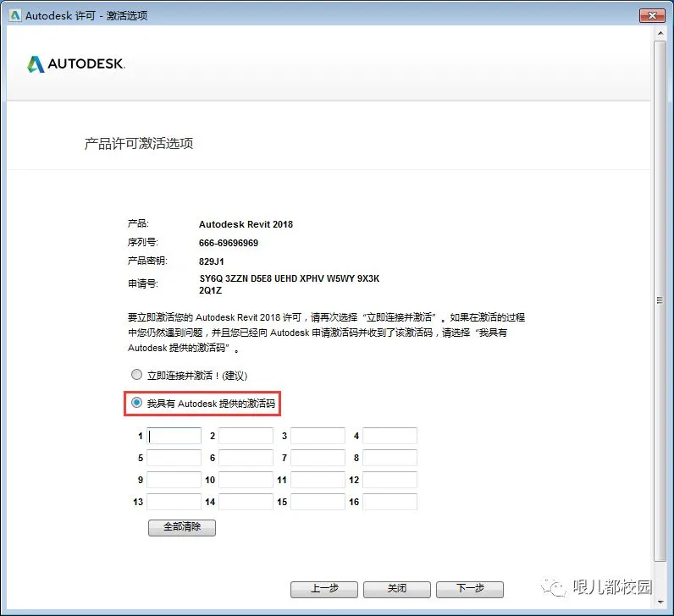Click the 产品许可激活选项 heading

pos(138,144)
